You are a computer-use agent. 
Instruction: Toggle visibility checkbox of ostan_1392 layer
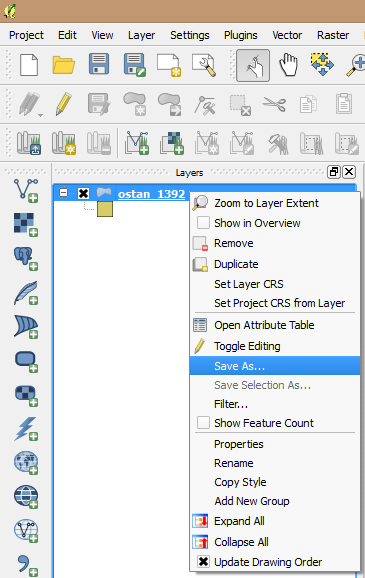[84, 193]
